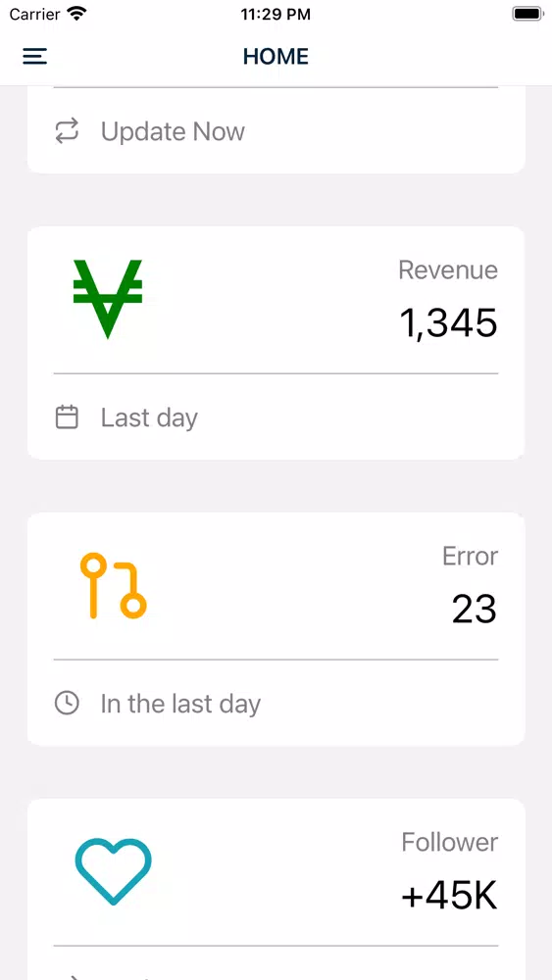Click the green Revenue currency icon
552x980 pixels.
point(108,299)
